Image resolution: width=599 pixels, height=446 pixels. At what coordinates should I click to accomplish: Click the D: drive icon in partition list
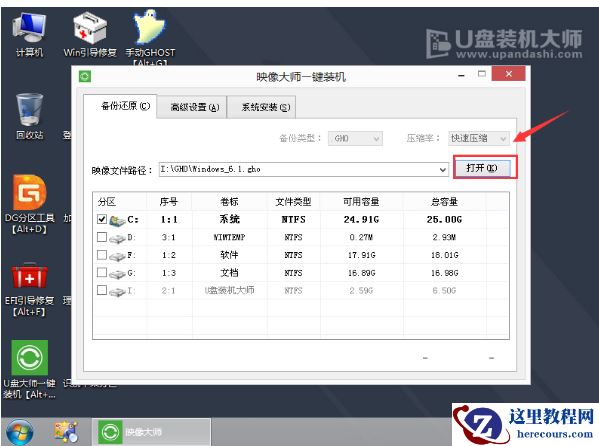[x=117, y=238]
